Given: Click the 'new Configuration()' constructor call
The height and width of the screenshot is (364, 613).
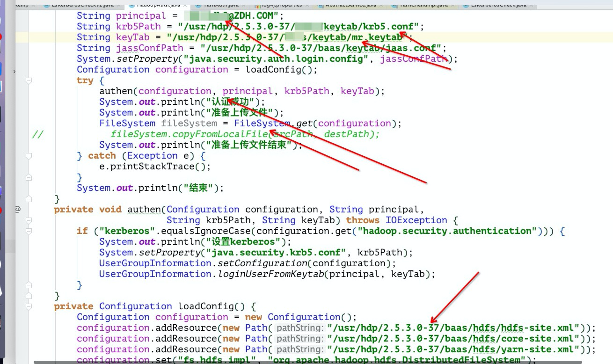Looking at the screenshot, I should click(x=300, y=317).
